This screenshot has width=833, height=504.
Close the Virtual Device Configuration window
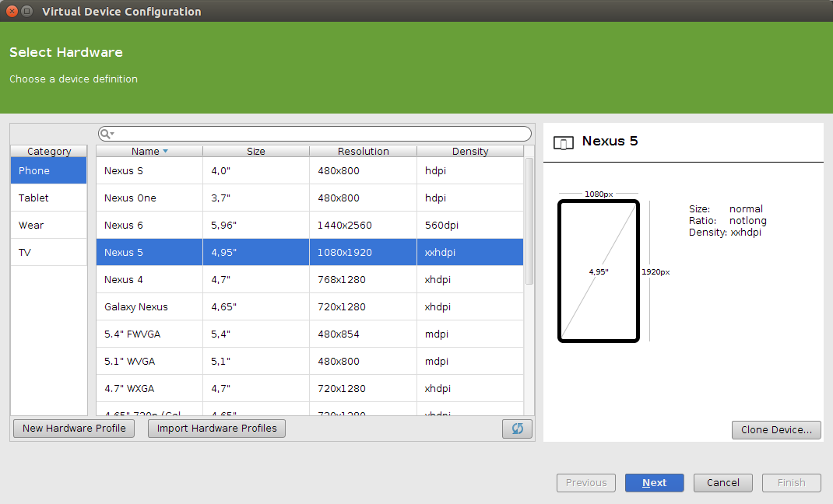point(12,11)
